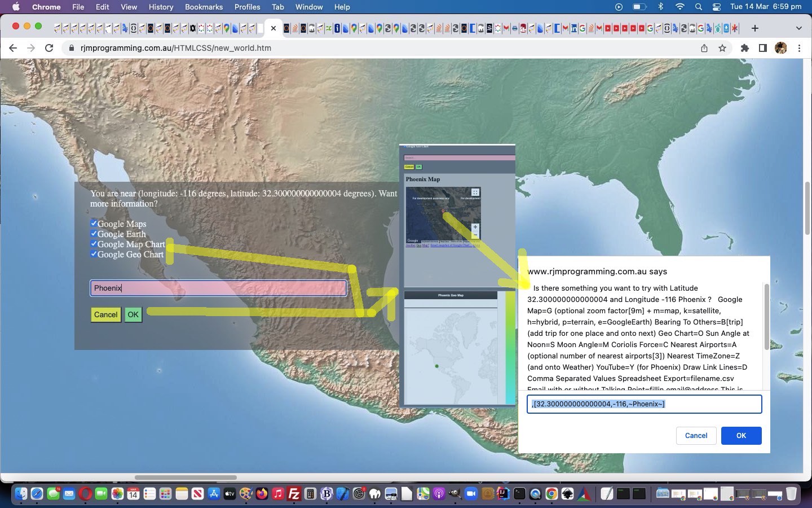Open Podcasts app in the Dock
The image size is (812, 508).
pos(439,494)
